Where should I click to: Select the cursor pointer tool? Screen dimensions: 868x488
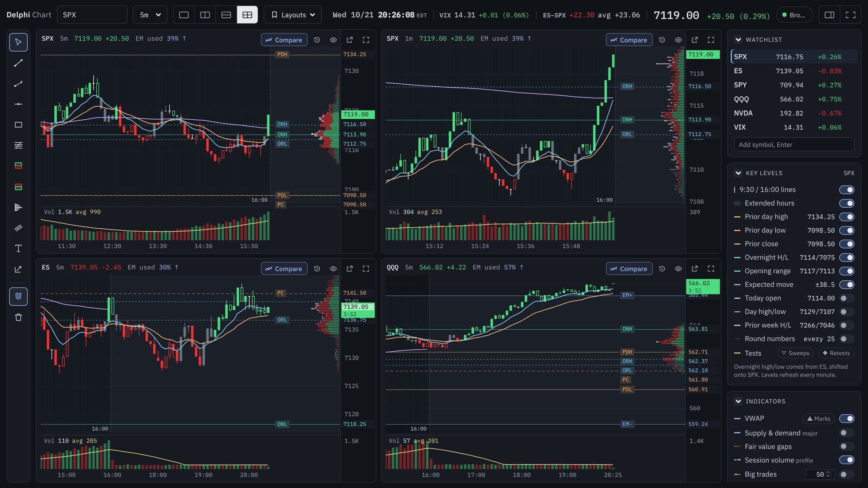pos(18,42)
